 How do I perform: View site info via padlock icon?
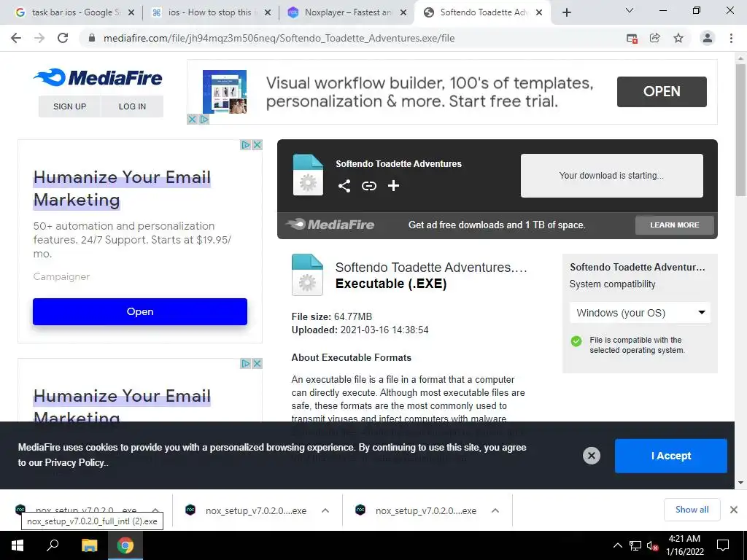[92, 38]
